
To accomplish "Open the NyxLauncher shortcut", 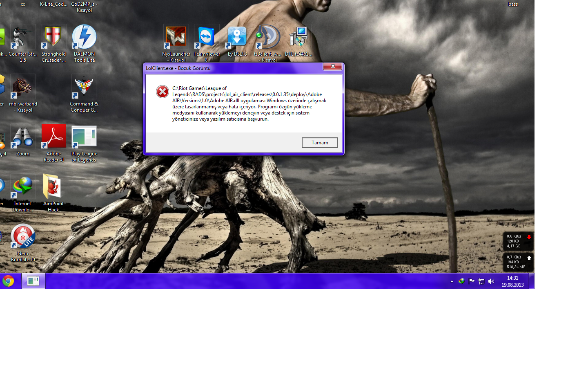I will [x=176, y=43].
